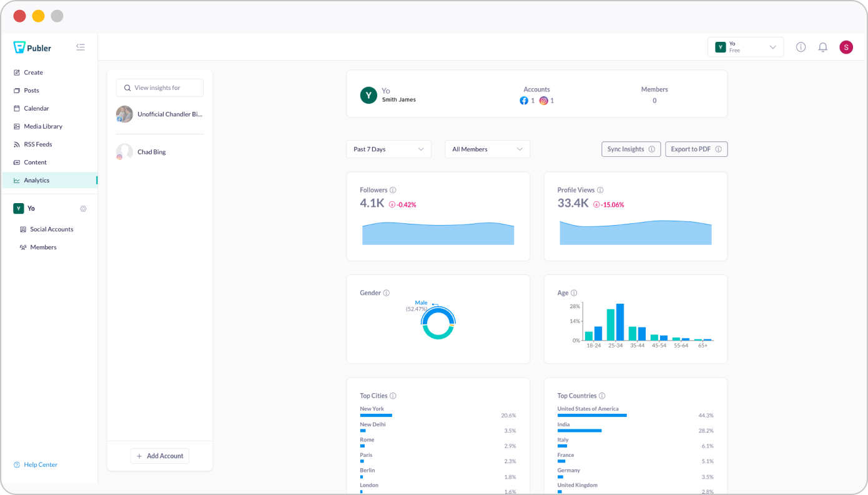Click the View insights for search field
This screenshot has height=495, width=868.
159,87
